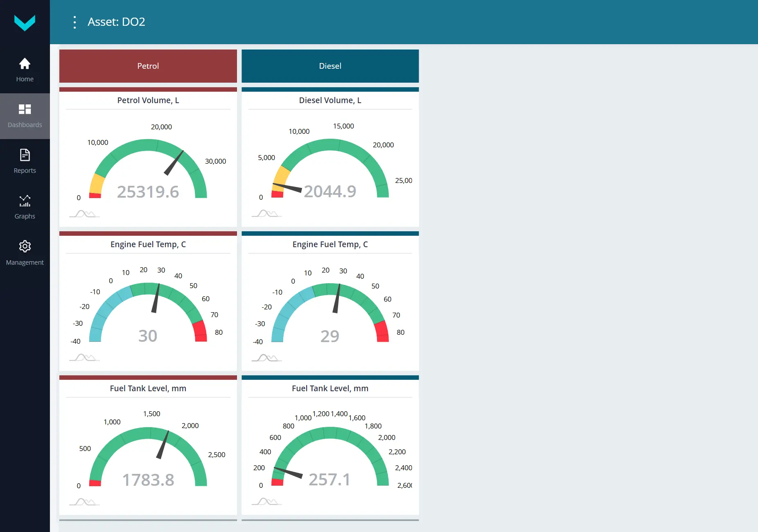The height and width of the screenshot is (532, 758).
Task: Click the Asset: DO2 page title
Action: coord(116,22)
